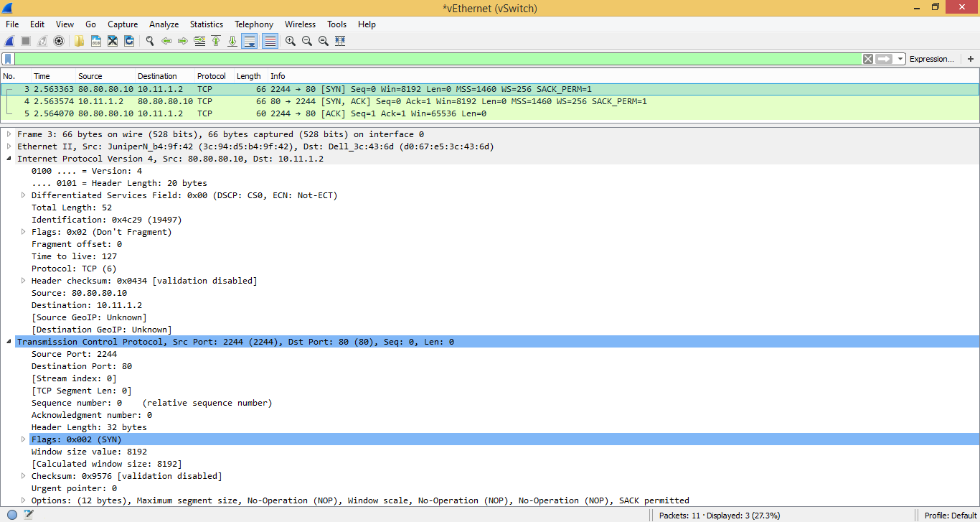Open the Capture menu

[x=123, y=24]
